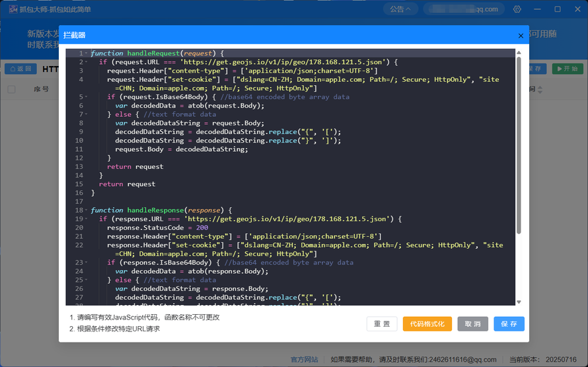Toggle the select-all checkbox beside 序号
Viewport: 588px width, 367px height.
point(12,89)
